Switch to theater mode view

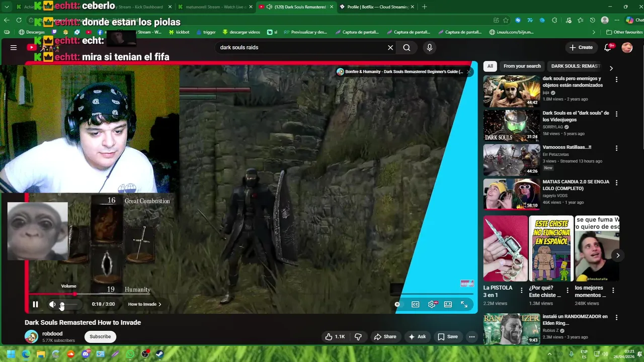click(x=448, y=304)
